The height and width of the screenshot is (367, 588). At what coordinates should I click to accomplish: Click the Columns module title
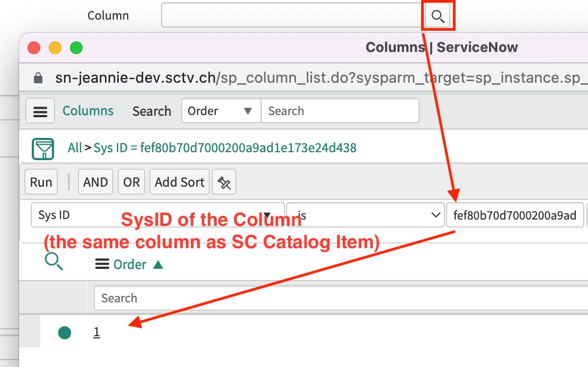88,111
